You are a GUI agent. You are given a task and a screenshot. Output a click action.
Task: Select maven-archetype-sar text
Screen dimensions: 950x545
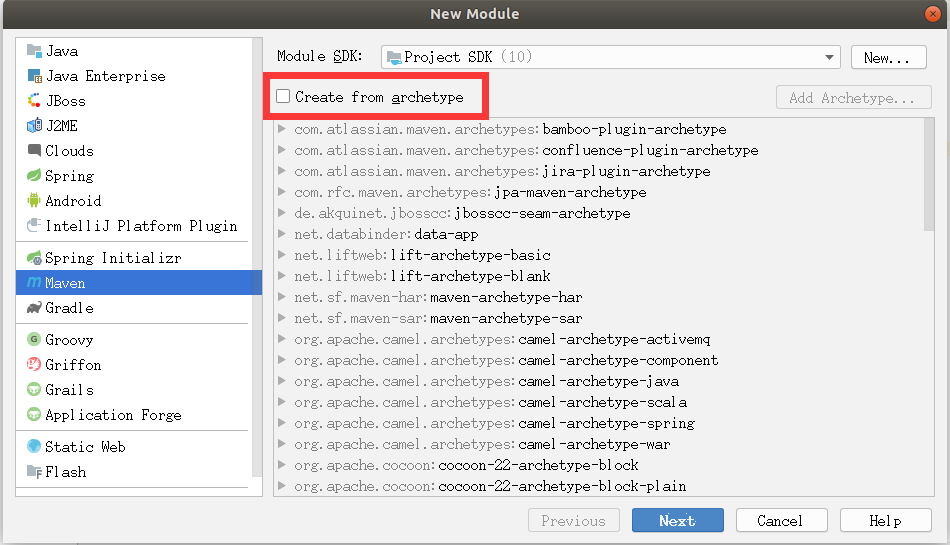point(506,318)
